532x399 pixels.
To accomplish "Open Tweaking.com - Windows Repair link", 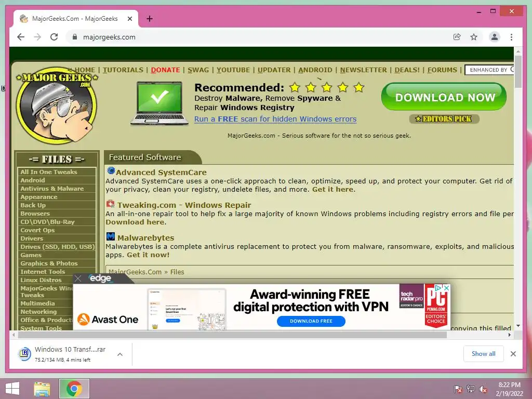I will tap(184, 205).
